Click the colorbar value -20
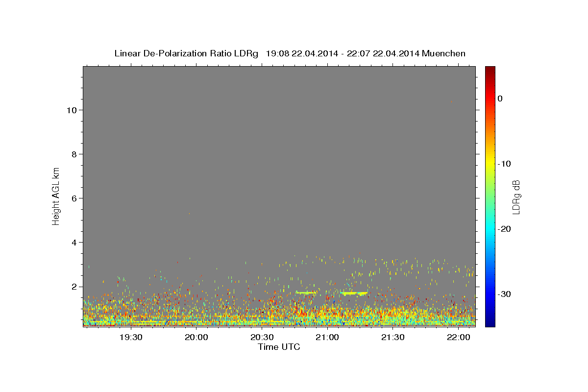Viewport: 588px width, 392px height. pyautogui.click(x=505, y=229)
